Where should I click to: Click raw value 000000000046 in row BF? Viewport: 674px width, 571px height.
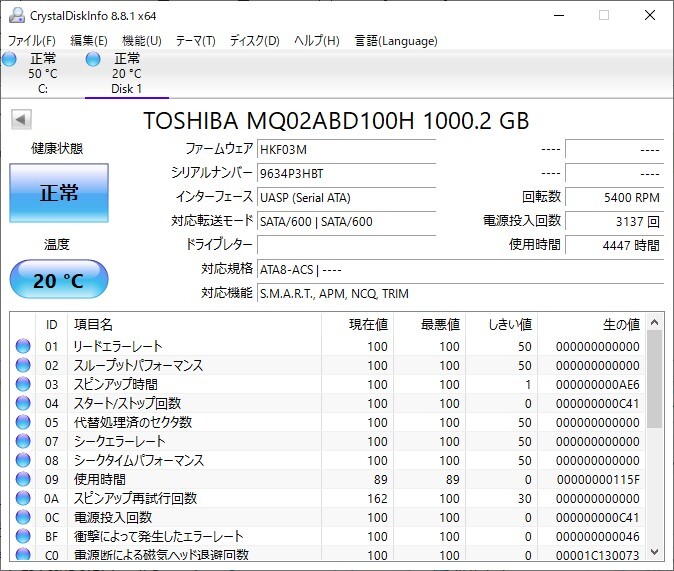(x=597, y=537)
